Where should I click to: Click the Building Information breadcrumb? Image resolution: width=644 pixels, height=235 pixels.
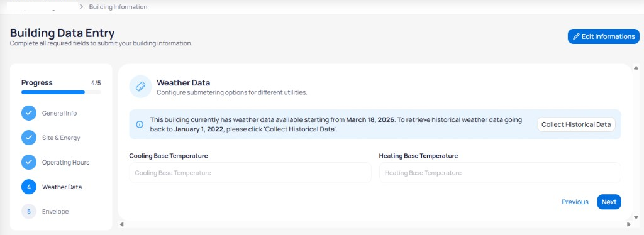click(x=118, y=6)
